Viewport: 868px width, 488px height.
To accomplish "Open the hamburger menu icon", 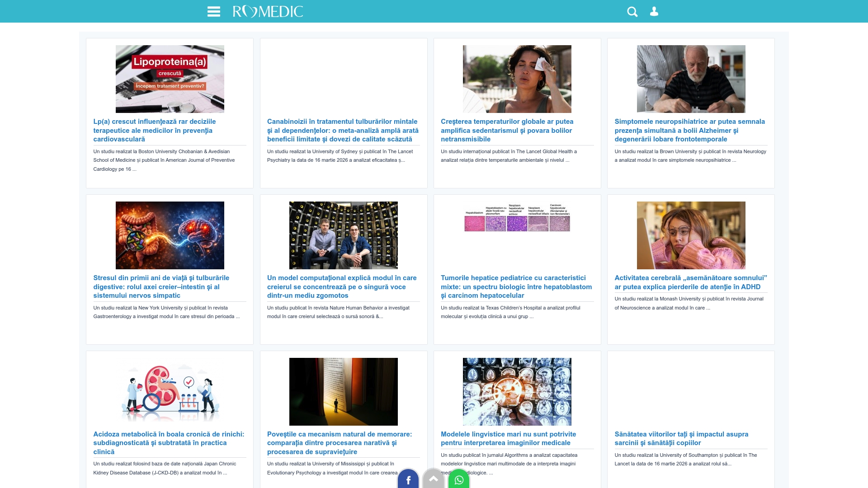I will coord(213,12).
